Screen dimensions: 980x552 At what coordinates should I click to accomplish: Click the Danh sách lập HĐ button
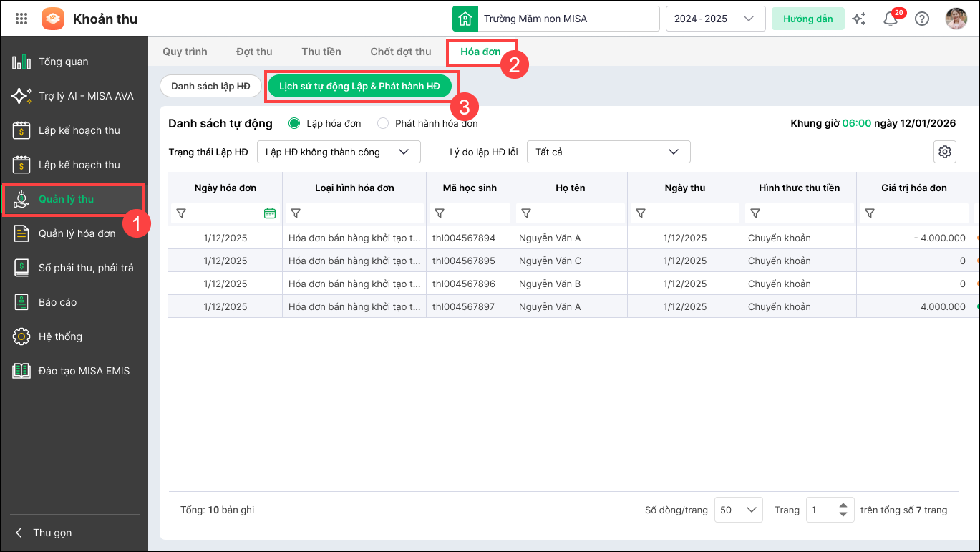click(x=210, y=86)
